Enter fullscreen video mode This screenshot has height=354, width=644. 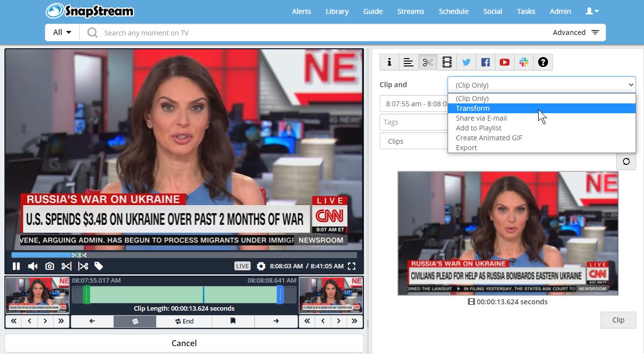point(352,266)
